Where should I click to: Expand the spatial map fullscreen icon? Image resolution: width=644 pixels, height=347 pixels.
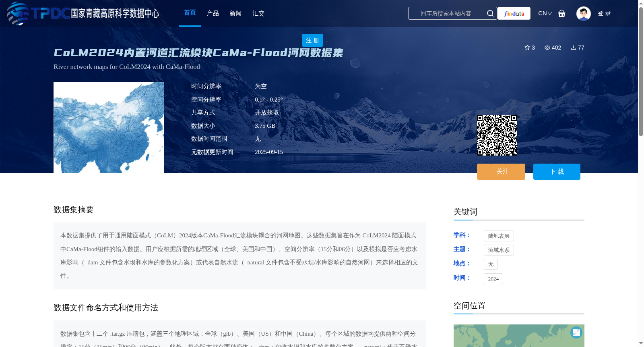[576, 332]
